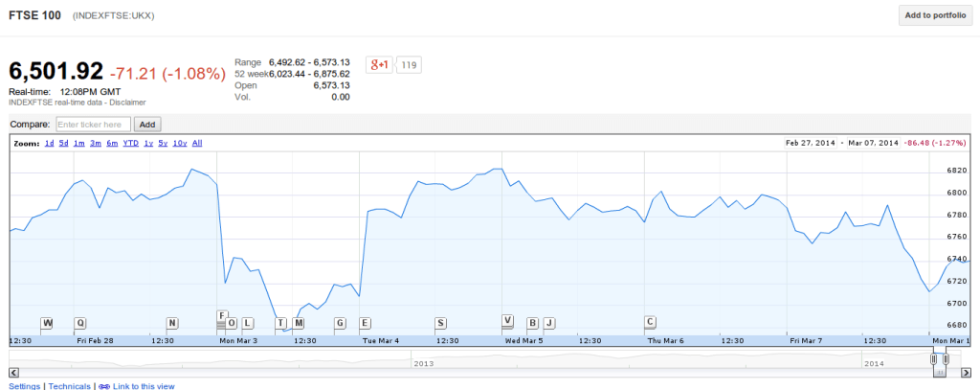Open news marker T on chart
This screenshot has height=390, width=980.
point(280,323)
